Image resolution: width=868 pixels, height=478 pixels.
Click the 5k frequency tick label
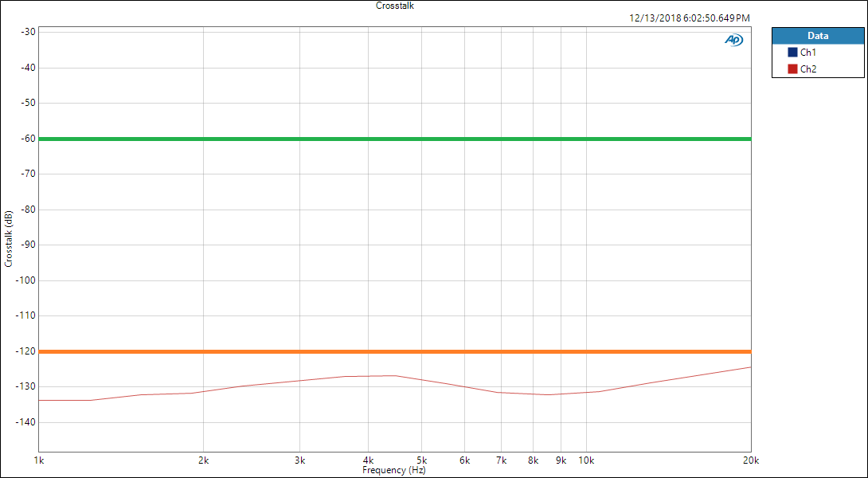click(421, 460)
